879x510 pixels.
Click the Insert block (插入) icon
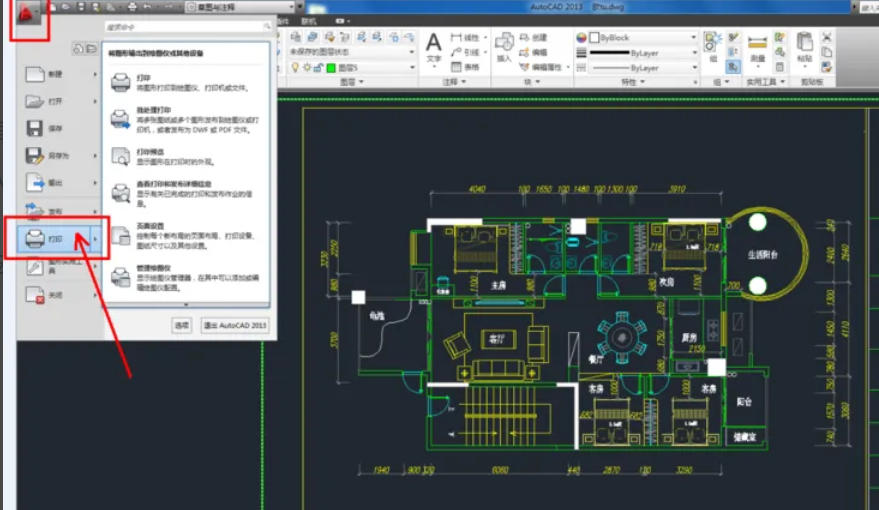504,46
